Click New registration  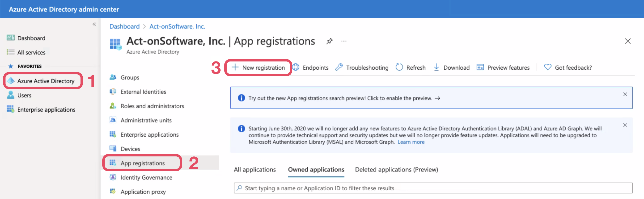pyautogui.click(x=259, y=67)
